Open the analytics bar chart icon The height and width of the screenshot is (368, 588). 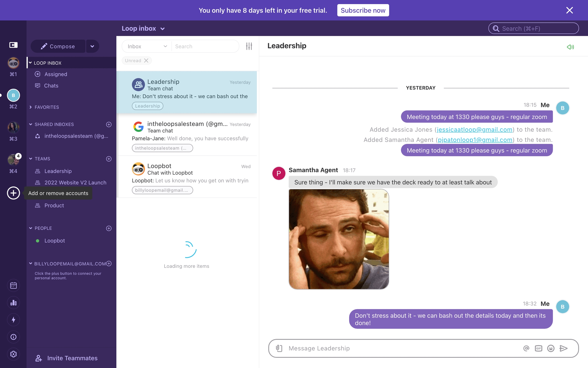13,303
